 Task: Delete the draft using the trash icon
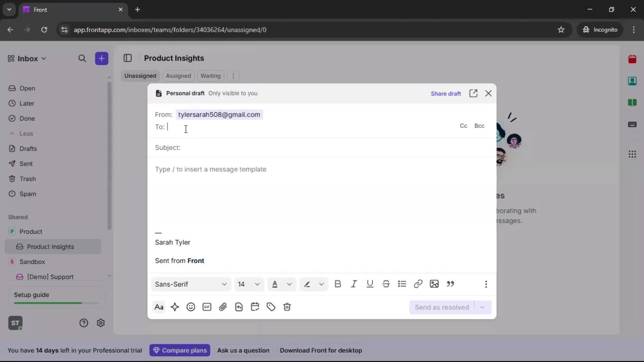click(x=287, y=307)
